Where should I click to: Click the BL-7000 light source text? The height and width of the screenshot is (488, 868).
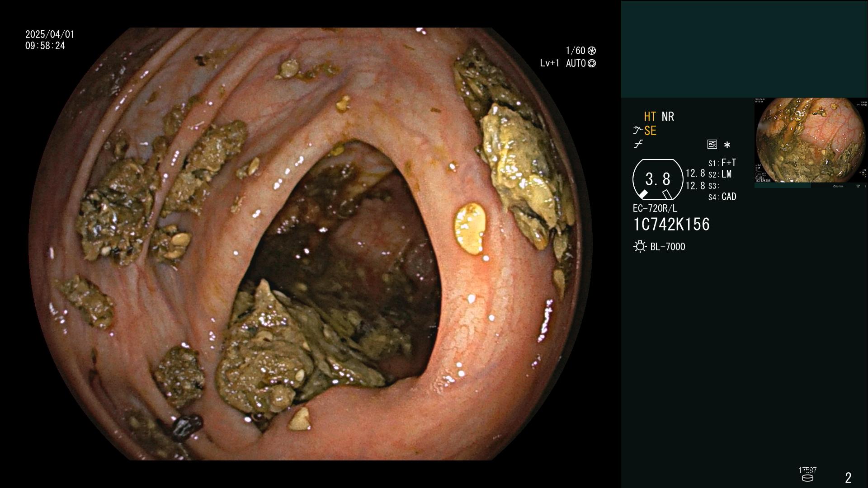(x=668, y=247)
